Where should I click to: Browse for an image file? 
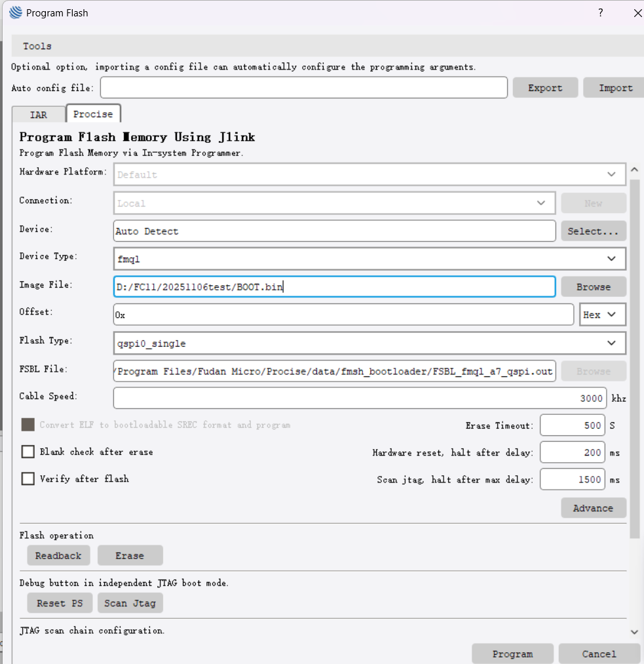[593, 287]
